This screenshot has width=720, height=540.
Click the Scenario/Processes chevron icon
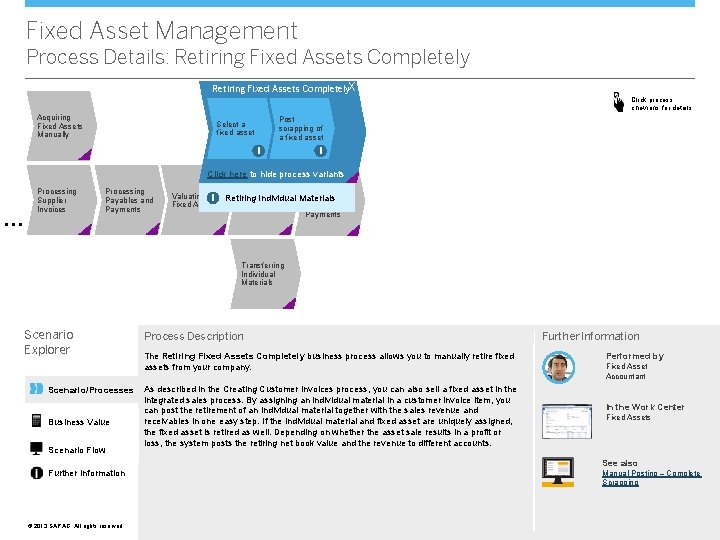tap(36, 389)
